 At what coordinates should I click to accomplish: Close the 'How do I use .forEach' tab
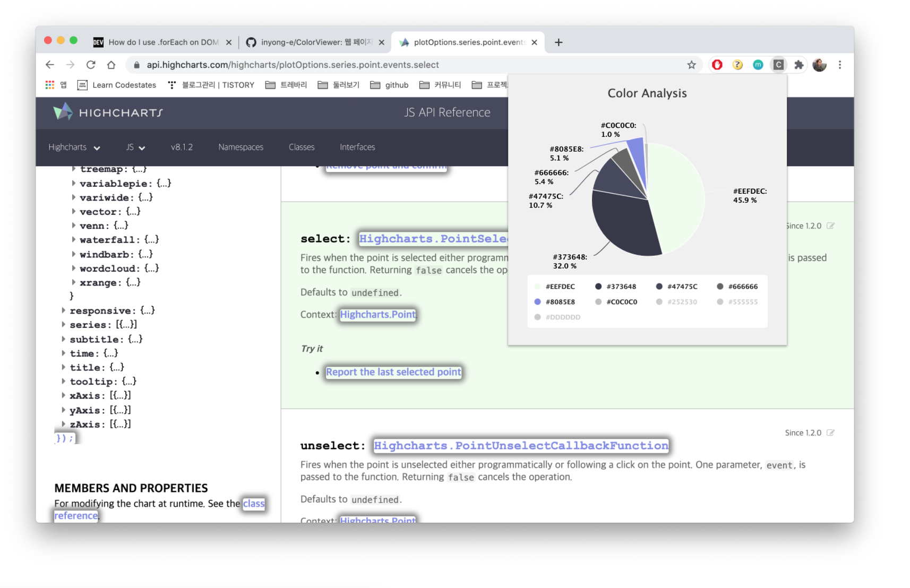tap(229, 42)
